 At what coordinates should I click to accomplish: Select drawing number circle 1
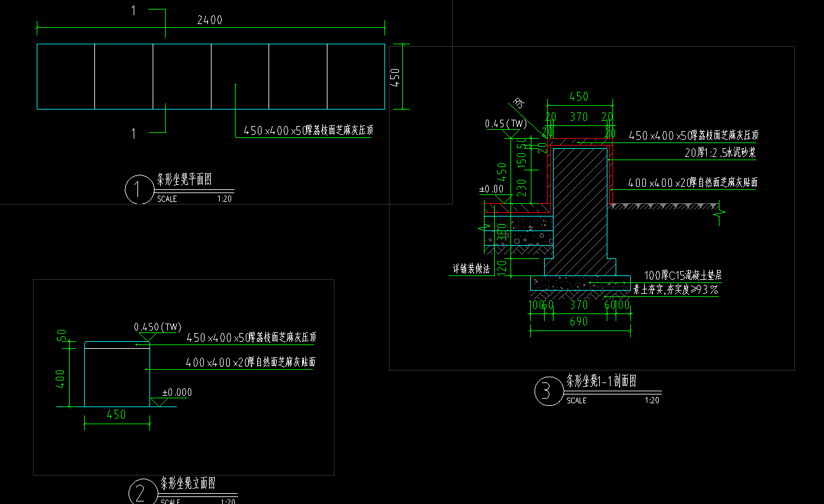point(139,189)
